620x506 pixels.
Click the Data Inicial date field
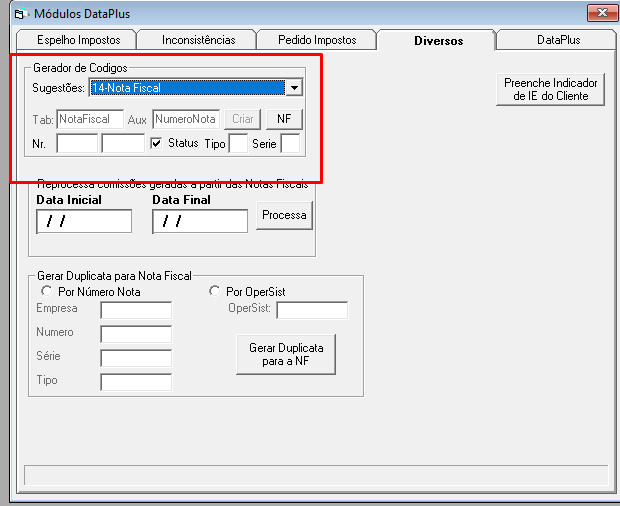84,221
